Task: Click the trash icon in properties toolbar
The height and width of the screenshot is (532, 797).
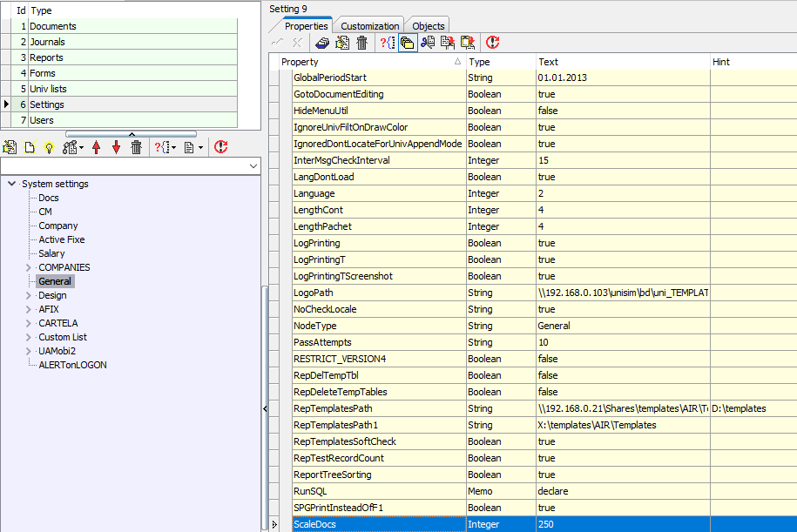Action: point(361,43)
